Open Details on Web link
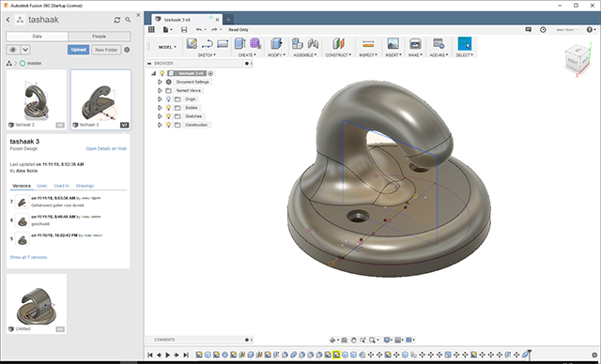 pos(106,148)
